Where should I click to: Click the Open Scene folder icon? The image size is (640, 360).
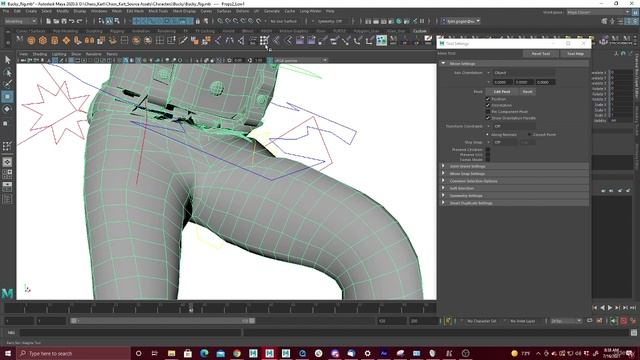pyautogui.click(x=56, y=21)
